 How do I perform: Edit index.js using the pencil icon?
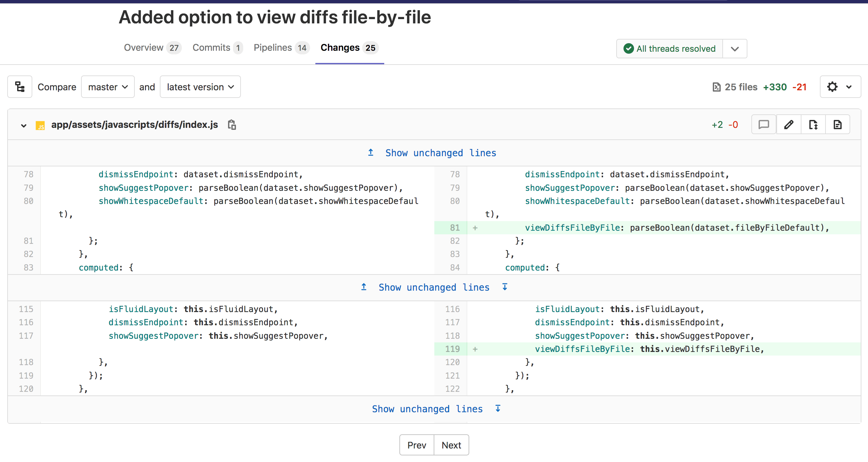[x=788, y=124]
